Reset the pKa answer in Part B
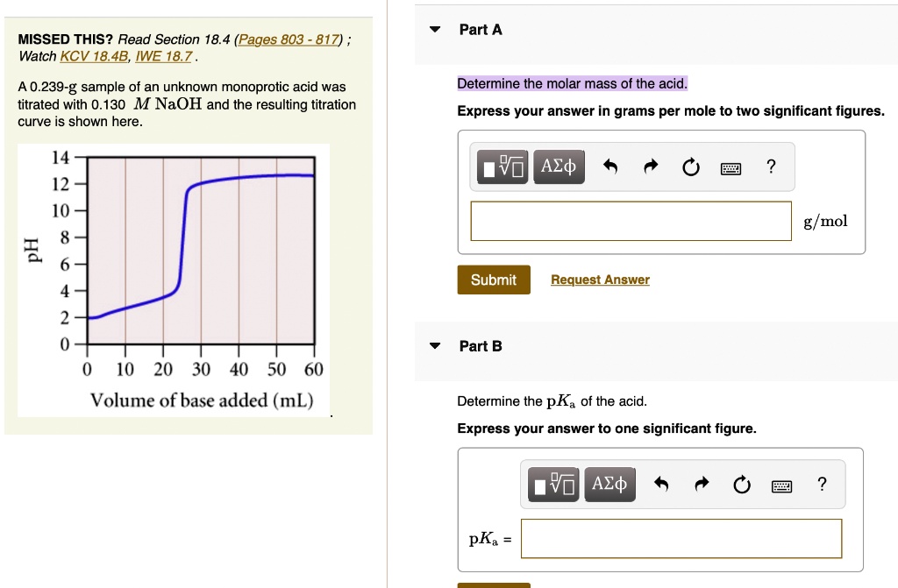Image resolution: width=898 pixels, height=588 pixels. (x=742, y=484)
